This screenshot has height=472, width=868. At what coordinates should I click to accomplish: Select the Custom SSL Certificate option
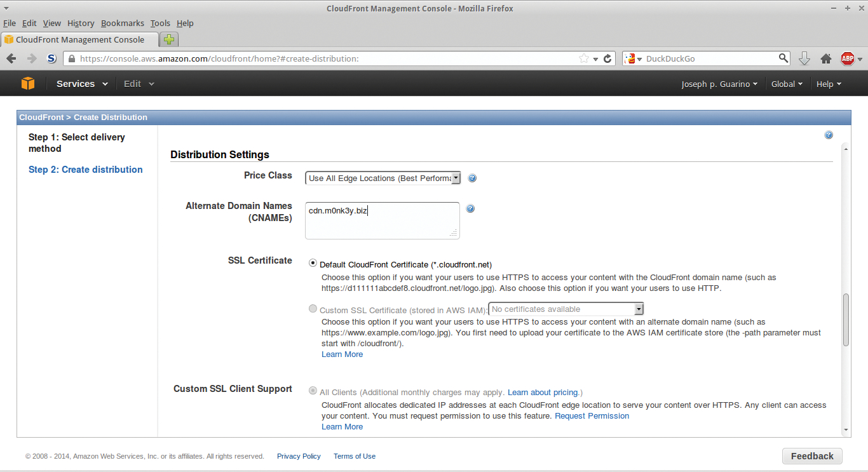(x=313, y=308)
